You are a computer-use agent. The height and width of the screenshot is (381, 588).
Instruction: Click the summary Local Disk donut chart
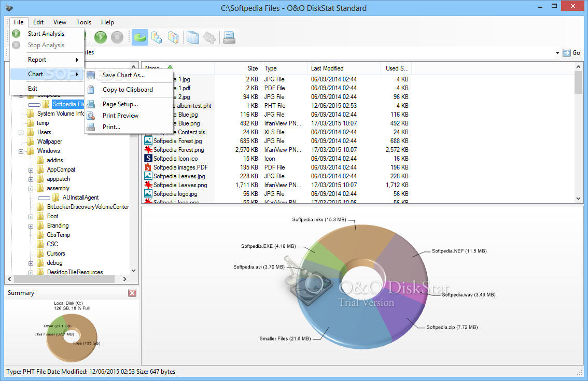[x=71, y=338]
